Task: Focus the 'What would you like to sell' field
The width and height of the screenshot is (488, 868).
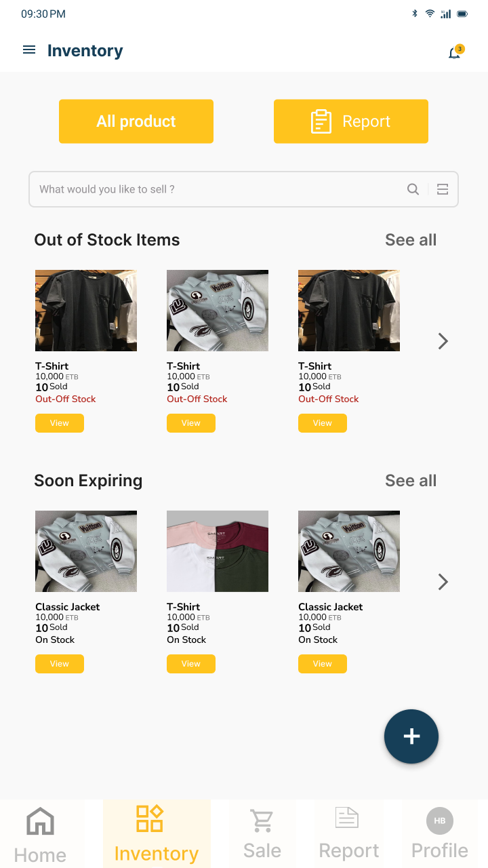Action: pyautogui.click(x=217, y=189)
